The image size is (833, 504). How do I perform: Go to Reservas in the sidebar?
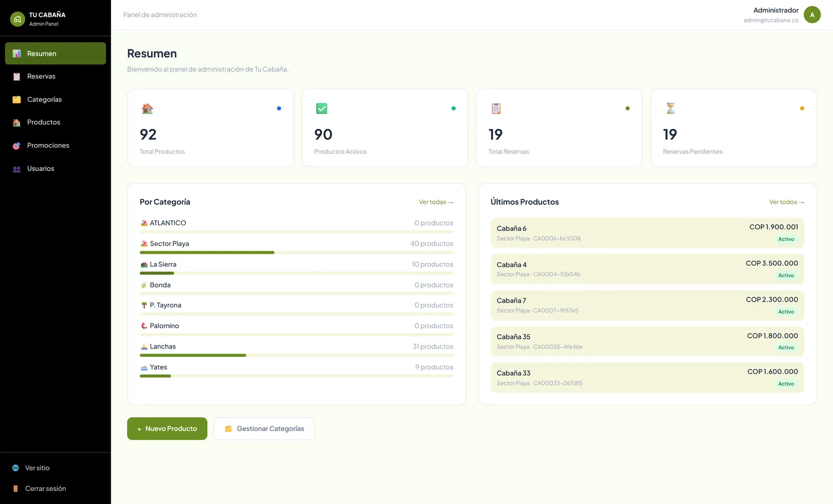[55, 76]
